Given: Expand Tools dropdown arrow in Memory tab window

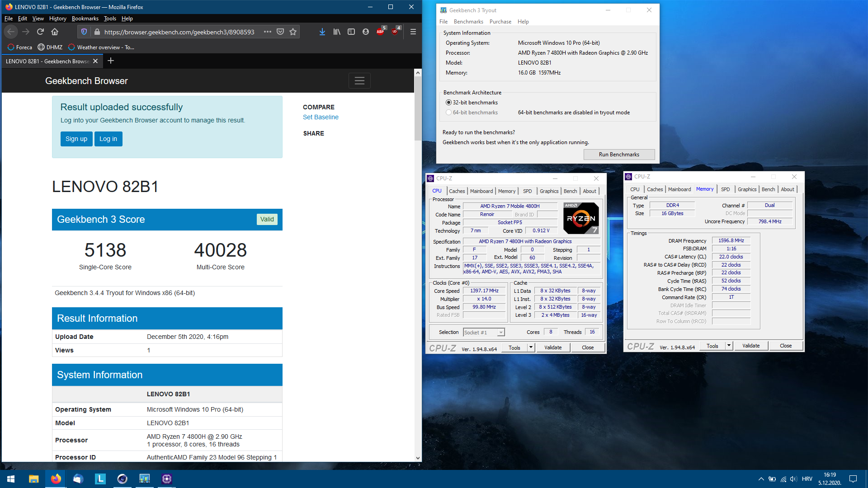Looking at the screenshot, I should [x=729, y=346].
